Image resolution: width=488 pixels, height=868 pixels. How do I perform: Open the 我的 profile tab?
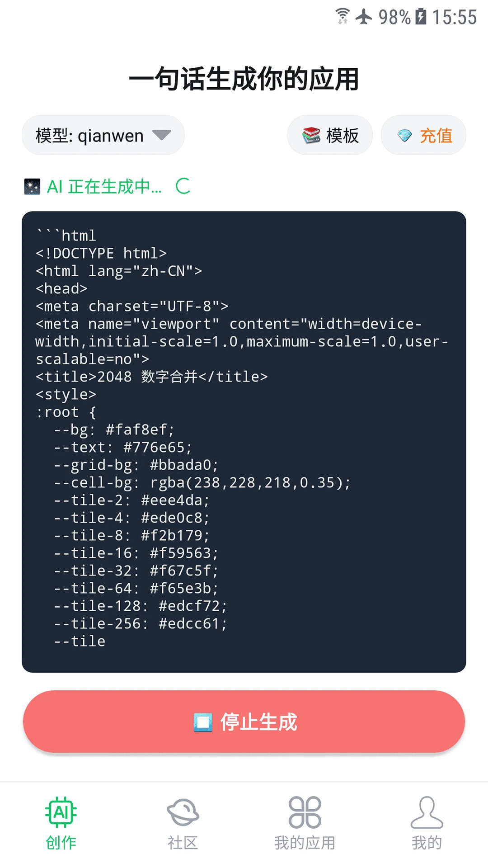point(427,824)
